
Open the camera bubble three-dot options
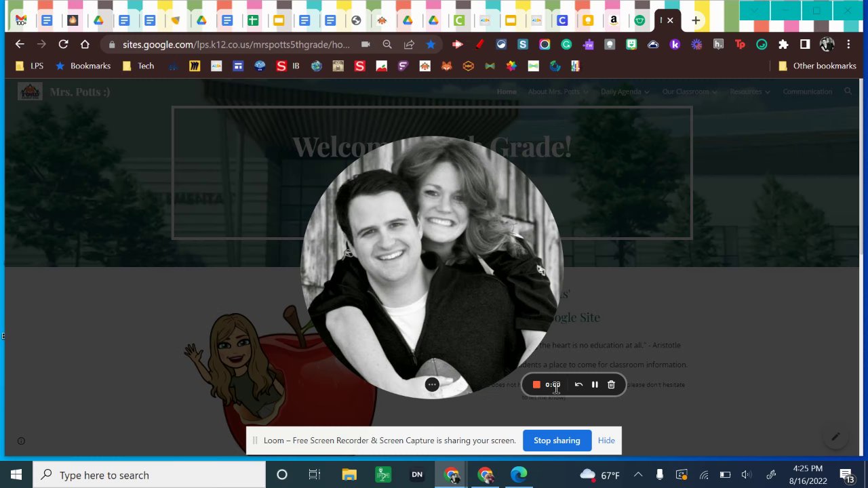coord(432,385)
